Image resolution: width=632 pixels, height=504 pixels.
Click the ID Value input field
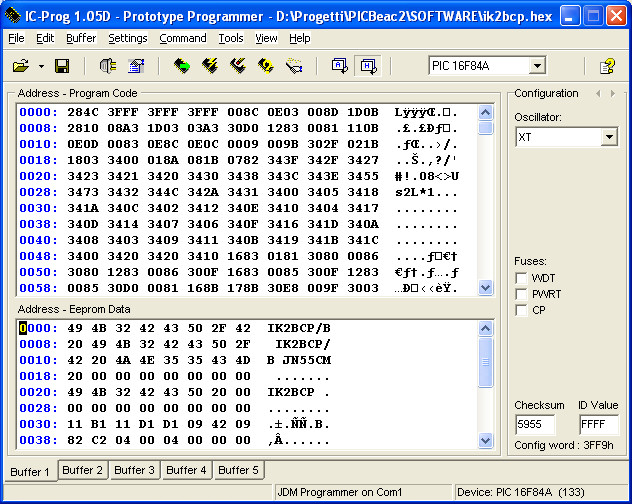click(x=598, y=424)
